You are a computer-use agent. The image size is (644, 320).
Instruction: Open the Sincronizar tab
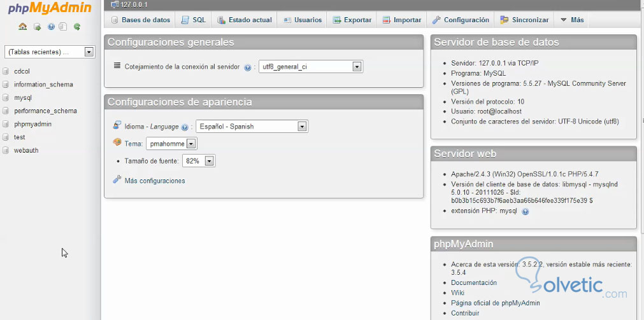pyautogui.click(x=524, y=20)
